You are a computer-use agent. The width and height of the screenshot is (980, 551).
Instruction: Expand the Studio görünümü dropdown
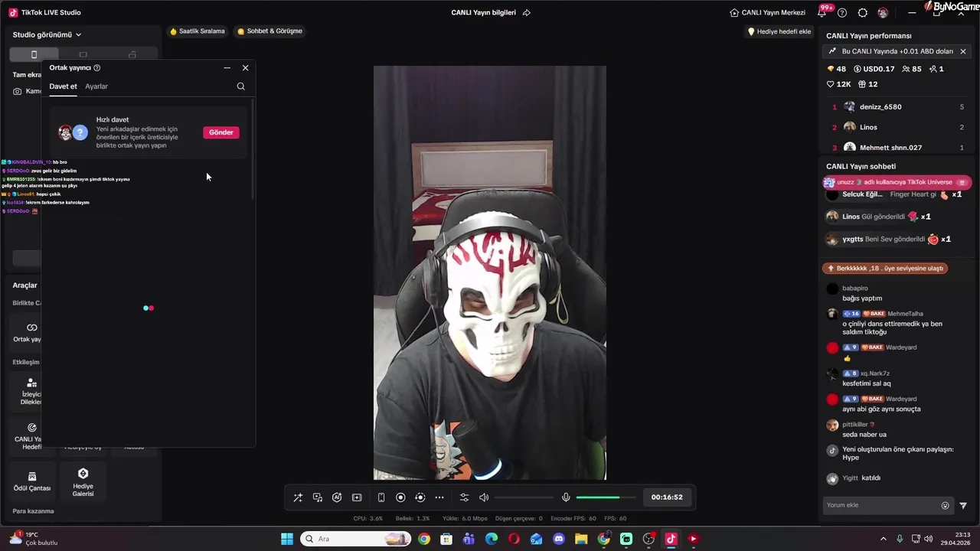click(x=47, y=34)
